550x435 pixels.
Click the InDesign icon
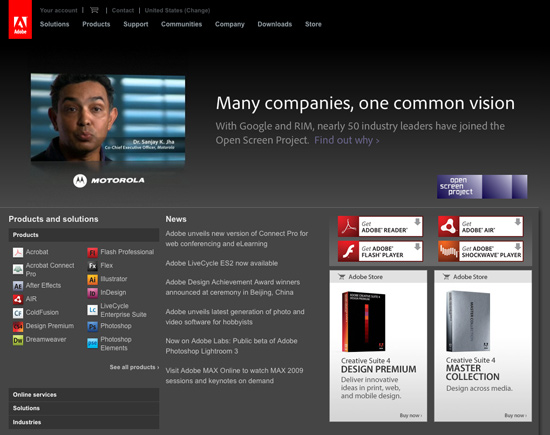92,293
